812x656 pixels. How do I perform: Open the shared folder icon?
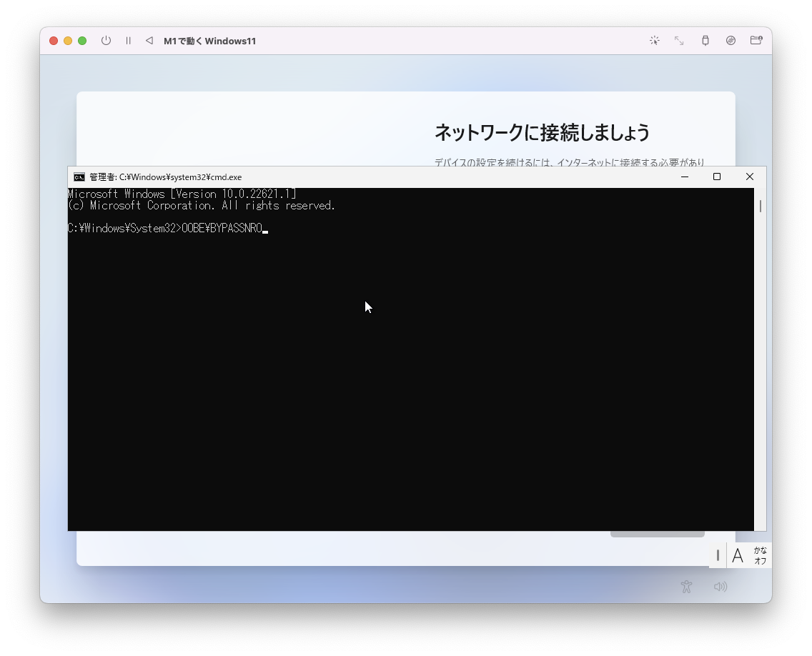tap(756, 41)
